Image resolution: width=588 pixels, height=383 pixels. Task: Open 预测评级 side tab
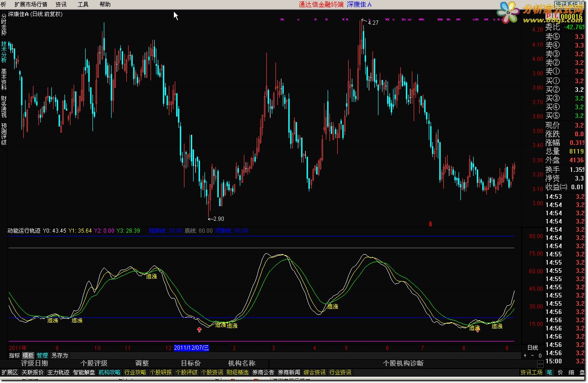pos(4,134)
